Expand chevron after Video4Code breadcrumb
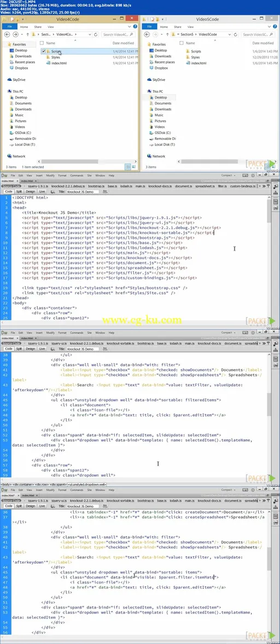Image resolution: width=280 pixels, height=644 pixels. [75, 35]
